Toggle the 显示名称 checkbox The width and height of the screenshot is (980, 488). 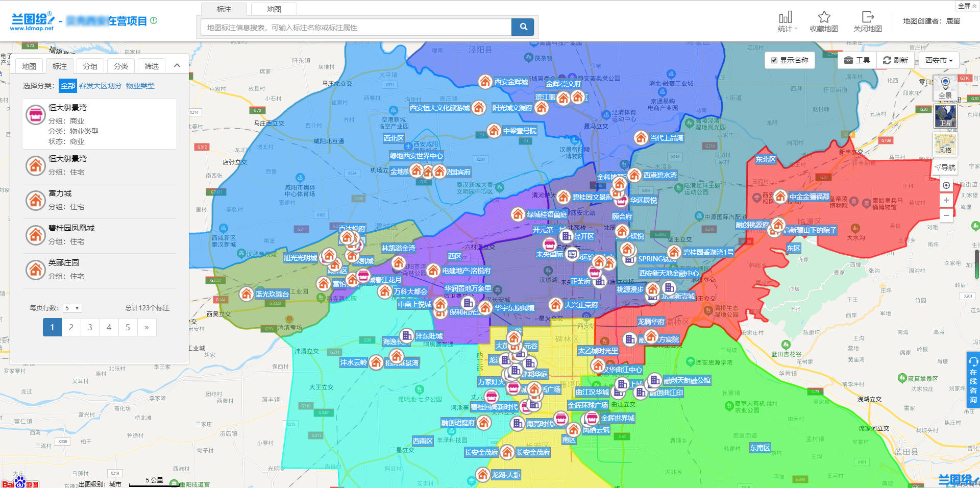[x=774, y=60]
